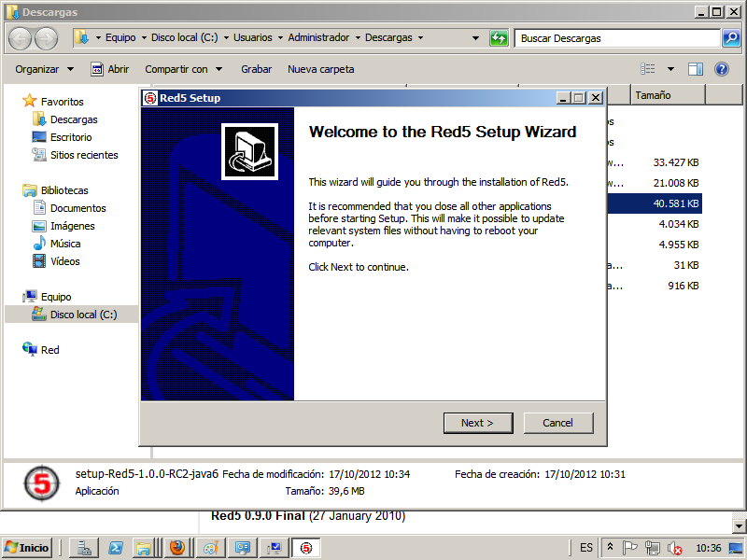Click Nueva carpeta in the toolbar
The image size is (747, 560).
coord(320,69)
